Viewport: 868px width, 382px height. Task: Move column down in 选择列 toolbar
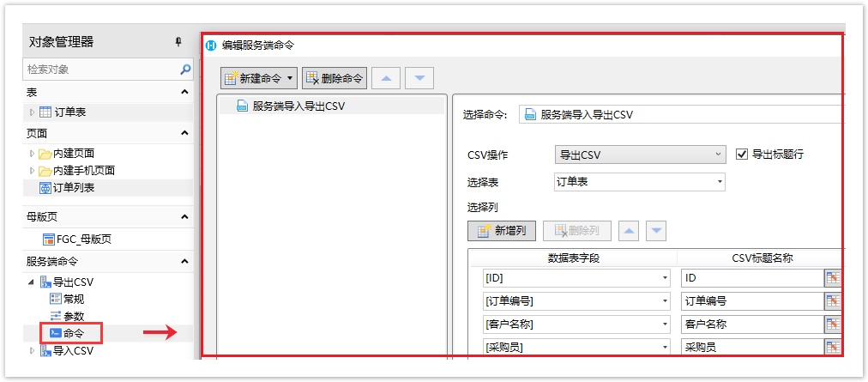coord(656,230)
